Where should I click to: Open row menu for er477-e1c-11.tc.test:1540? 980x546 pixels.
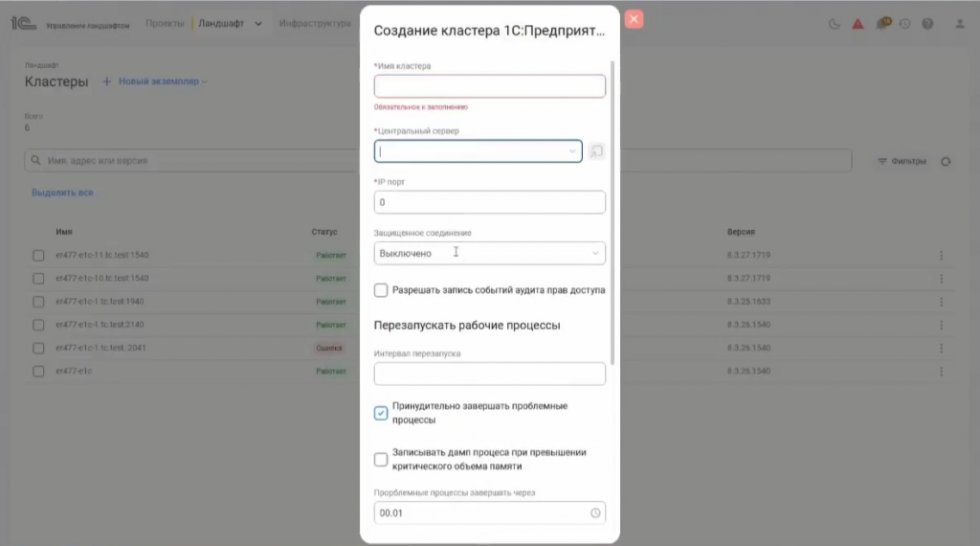tap(942, 255)
